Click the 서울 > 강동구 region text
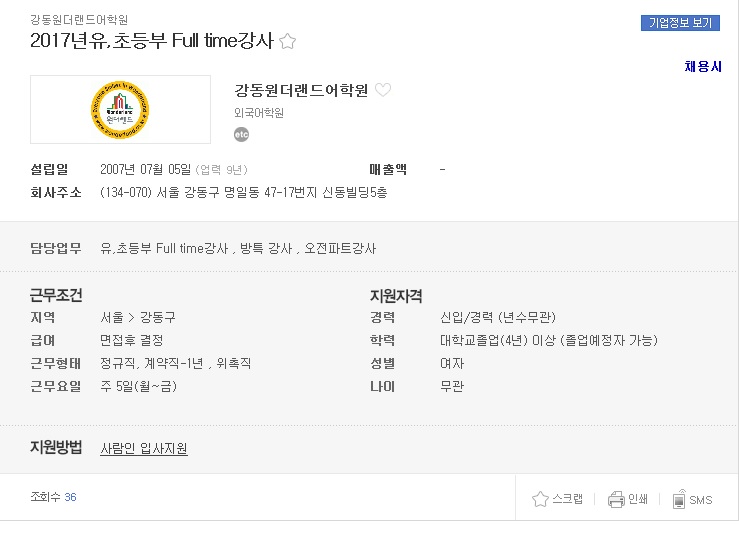739x550 pixels. point(138,317)
